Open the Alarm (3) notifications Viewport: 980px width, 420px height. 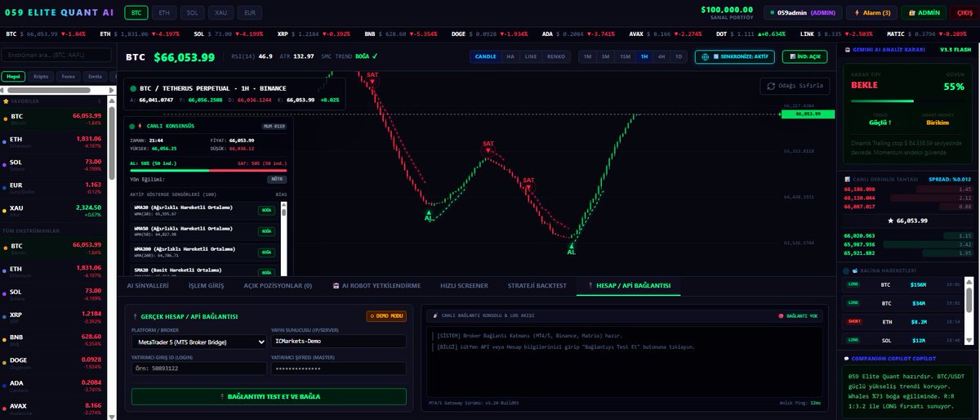[873, 13]
